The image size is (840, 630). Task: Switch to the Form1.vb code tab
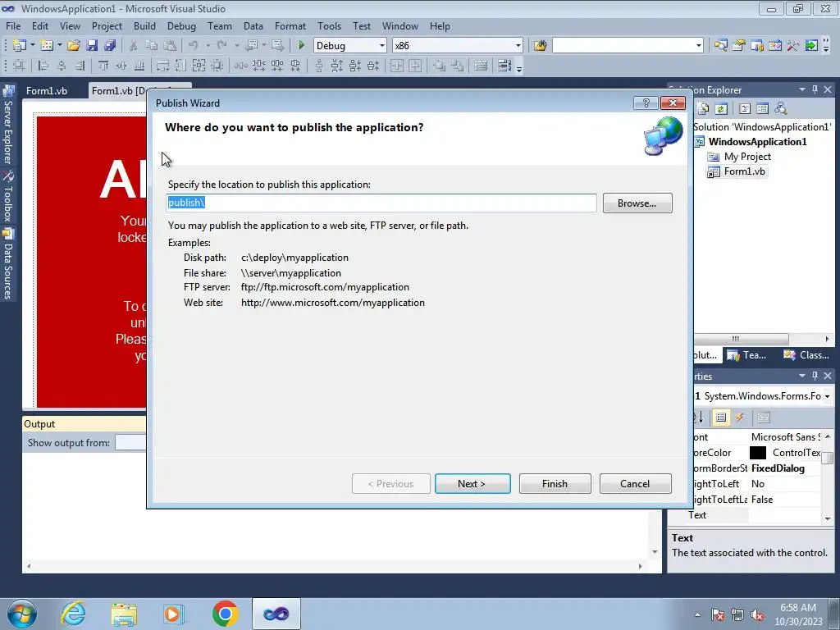(47, 90)
